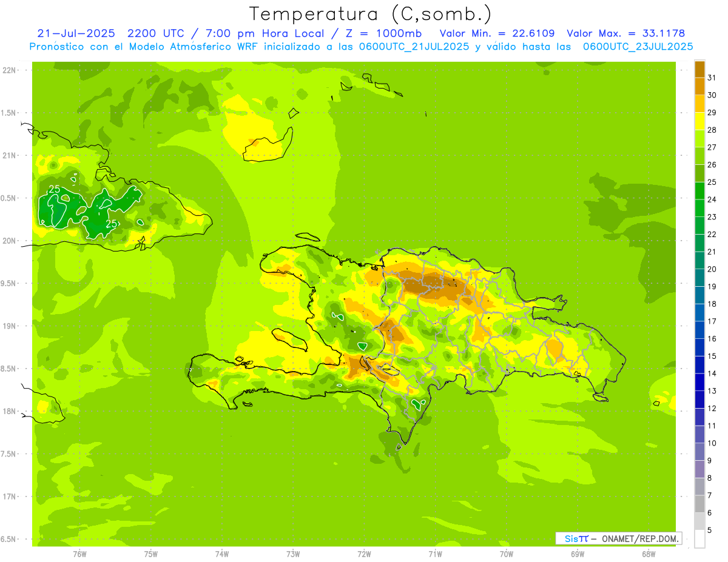Click the 19N latitude axis label
Screen dimensions: 728x562
10,326
